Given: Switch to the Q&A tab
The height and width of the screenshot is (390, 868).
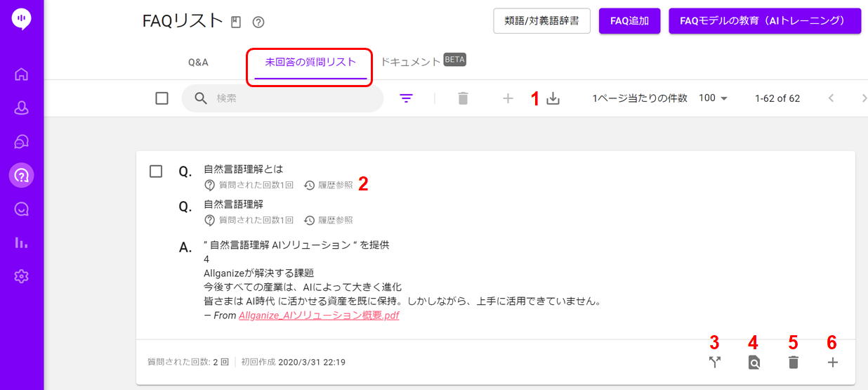Looking at the screenshot, I should pyautogui.click(x=198, y=62).
